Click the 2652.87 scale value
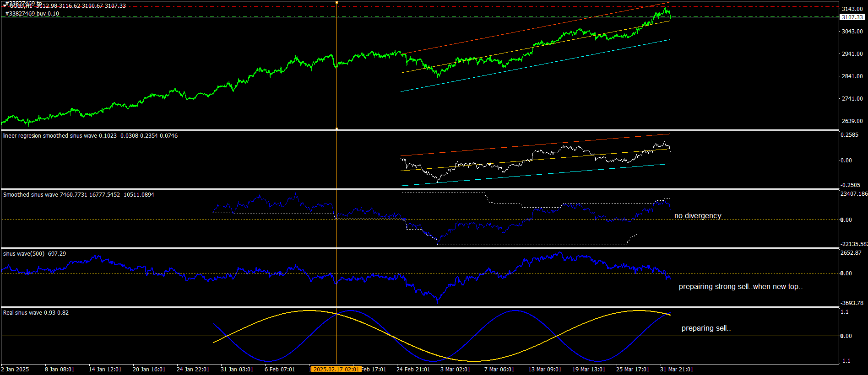 pyautogui.click(x=851, y=253)
